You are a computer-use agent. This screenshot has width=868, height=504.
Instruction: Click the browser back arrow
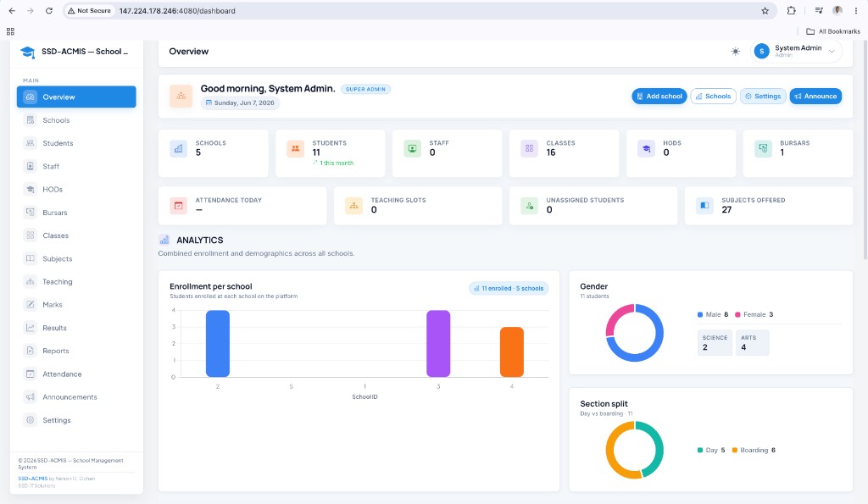point(12,10)
